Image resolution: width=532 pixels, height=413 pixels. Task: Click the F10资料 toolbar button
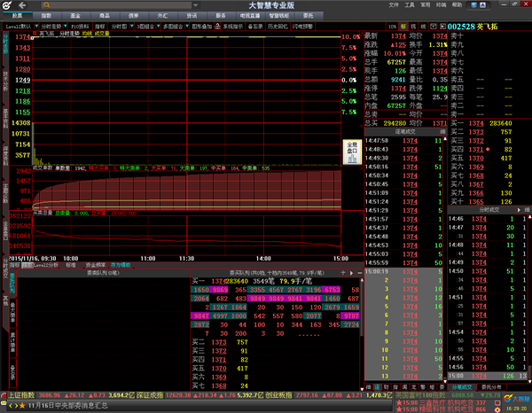[80, 26]
